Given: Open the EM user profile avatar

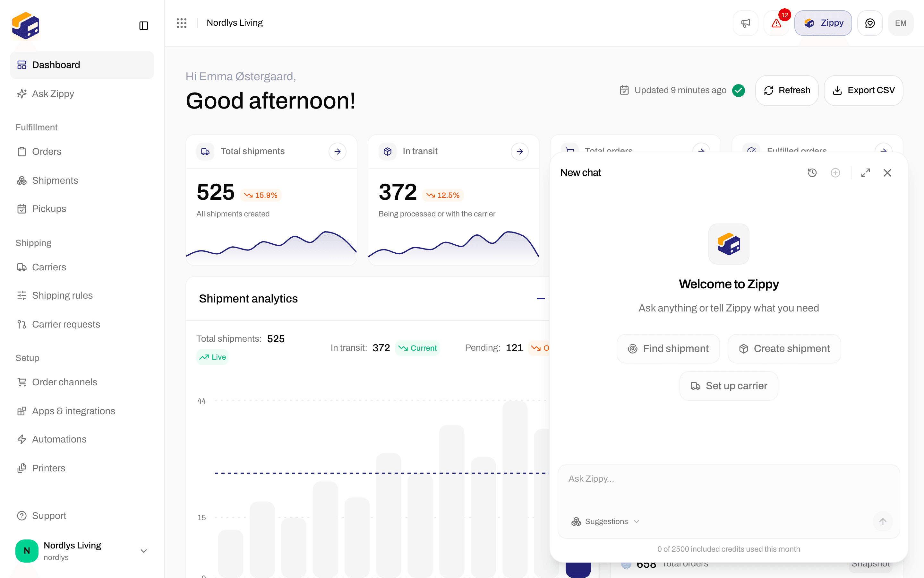Looking at the screenshot, I should 901,23.
